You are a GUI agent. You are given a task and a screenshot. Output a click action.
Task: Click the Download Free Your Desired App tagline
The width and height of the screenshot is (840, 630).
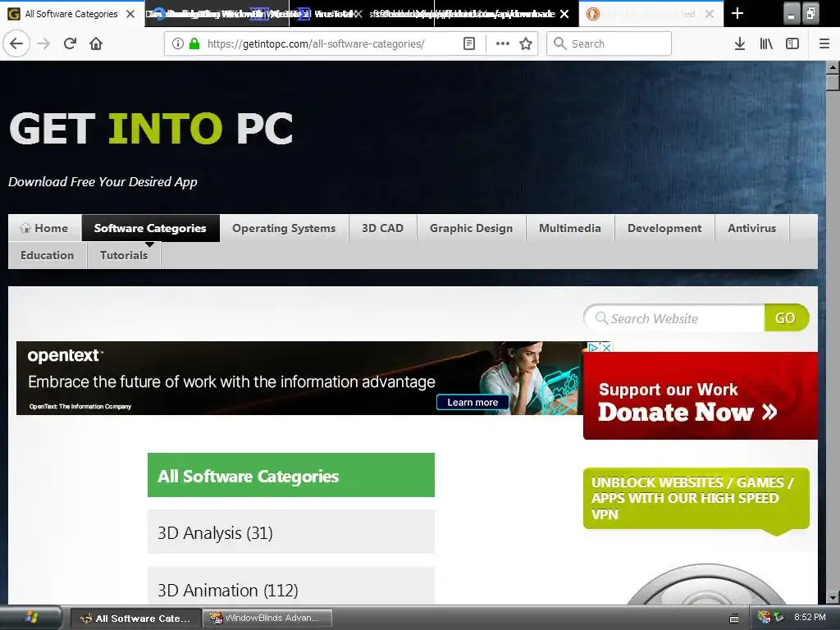coord(103,182)
